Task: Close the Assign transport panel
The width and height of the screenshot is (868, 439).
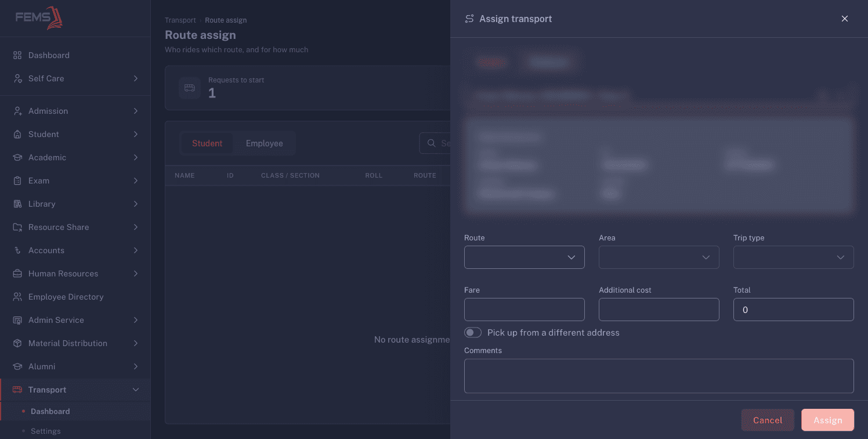Action: [845, 19]
